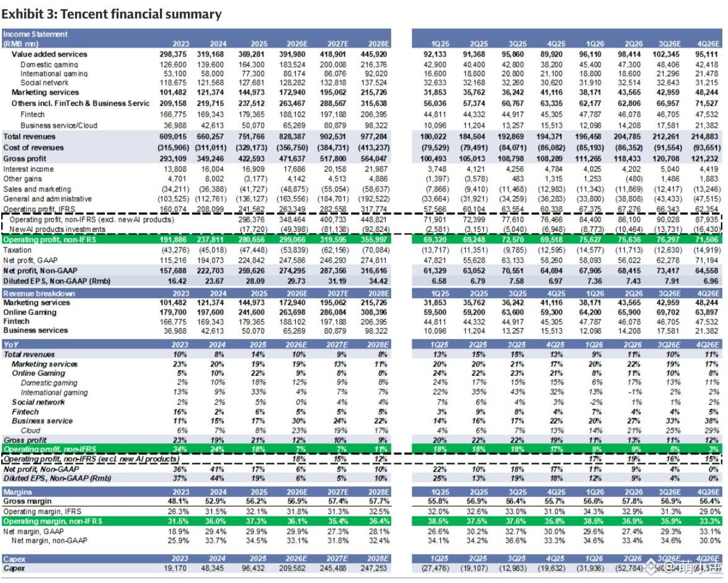This screenshot has height=583, width=728.
Task: Click the "Operating profit, IFRS" row label
Action: tap(39, 209)
